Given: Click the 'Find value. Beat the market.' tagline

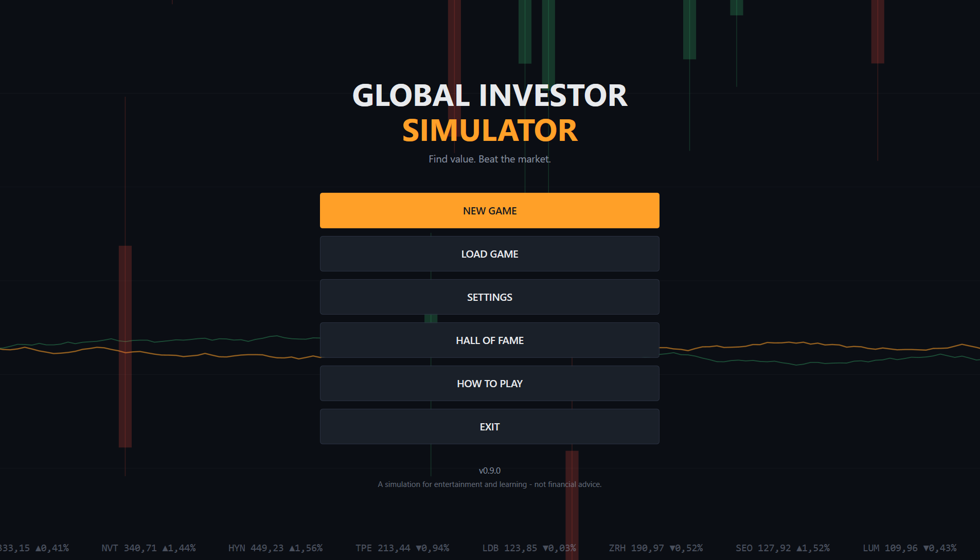Looking at the screenshot, I should [490, 159].
